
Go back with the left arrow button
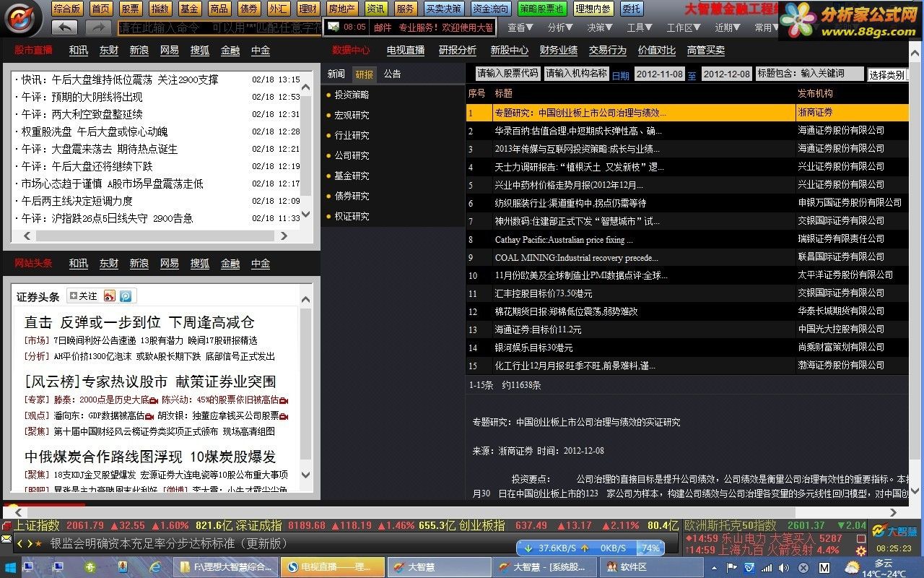click(x=65, y=27)
